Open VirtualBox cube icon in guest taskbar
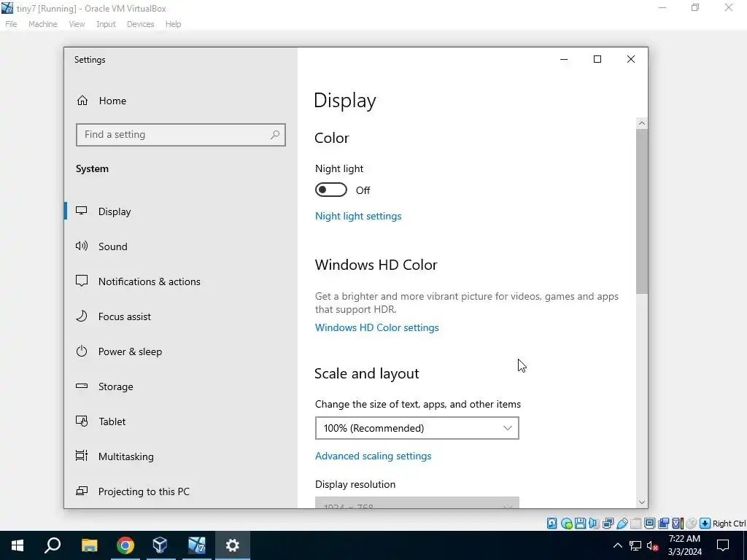Image resolution: width=747 pixels, height=560 pixels. tap(160, 545)
